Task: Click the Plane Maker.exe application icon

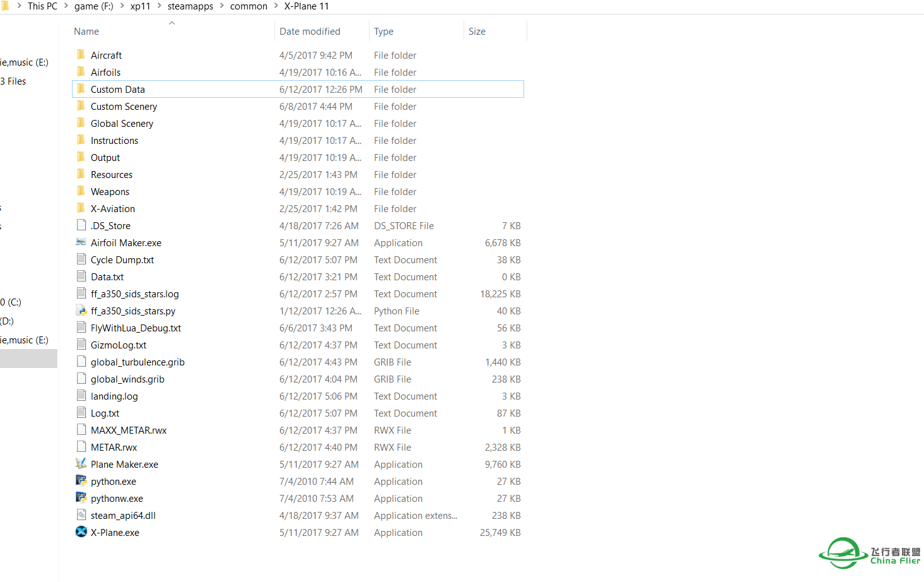Action: click(81, 464)
